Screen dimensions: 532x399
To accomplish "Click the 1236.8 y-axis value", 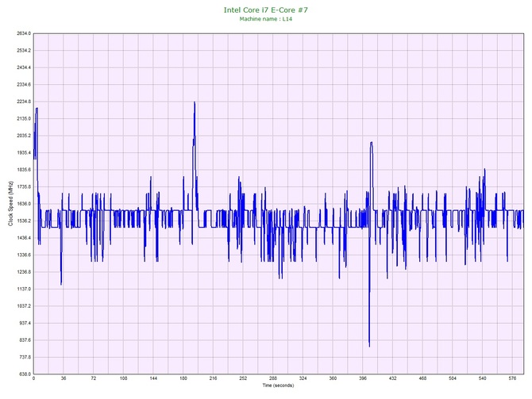I will coord(24,272).
